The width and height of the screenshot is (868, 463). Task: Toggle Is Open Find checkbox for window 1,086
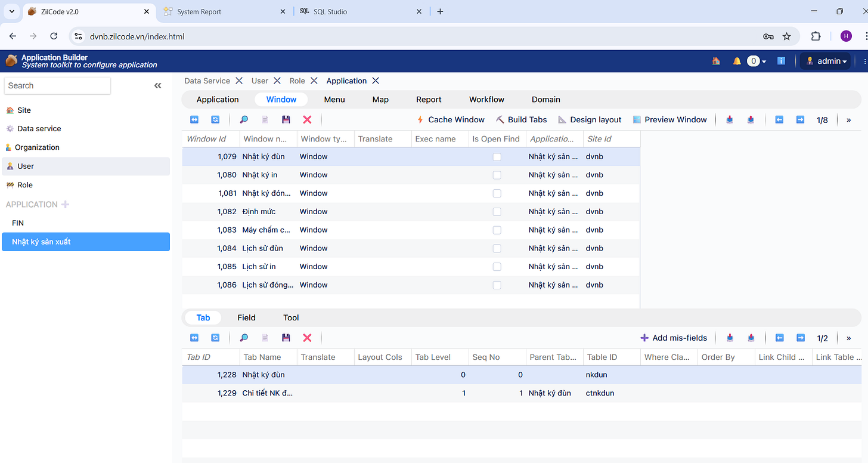(497, 285)
